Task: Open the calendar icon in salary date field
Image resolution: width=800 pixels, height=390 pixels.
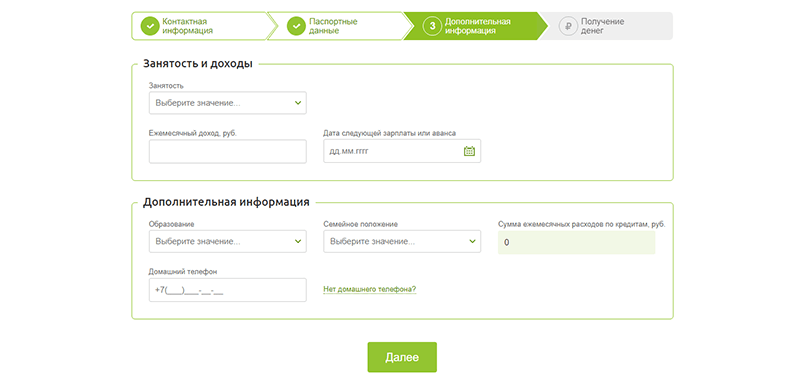Action: (469, 151)
